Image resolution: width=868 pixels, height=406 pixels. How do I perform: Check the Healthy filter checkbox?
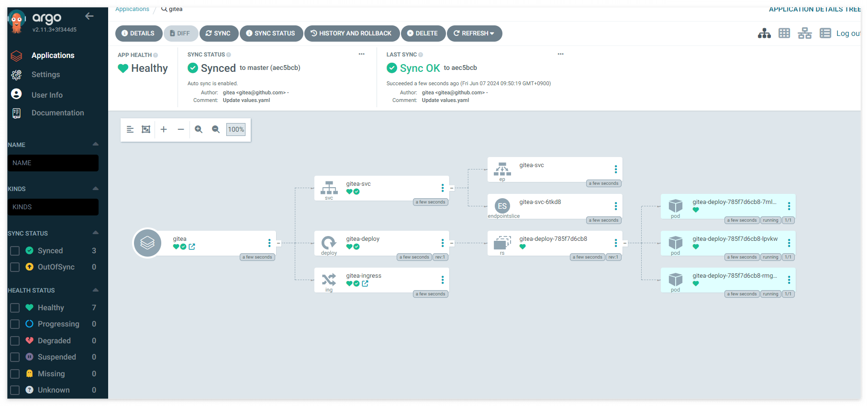coord(15,308)
